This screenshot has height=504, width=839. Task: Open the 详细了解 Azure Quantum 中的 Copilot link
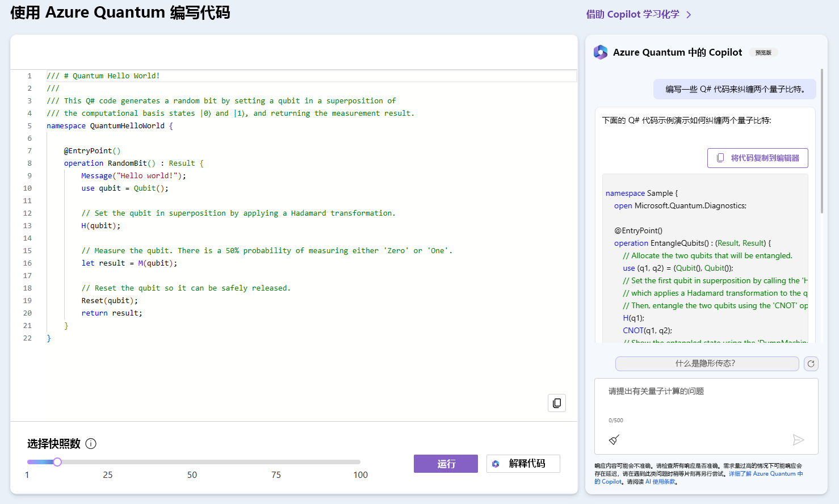point(766,474)
